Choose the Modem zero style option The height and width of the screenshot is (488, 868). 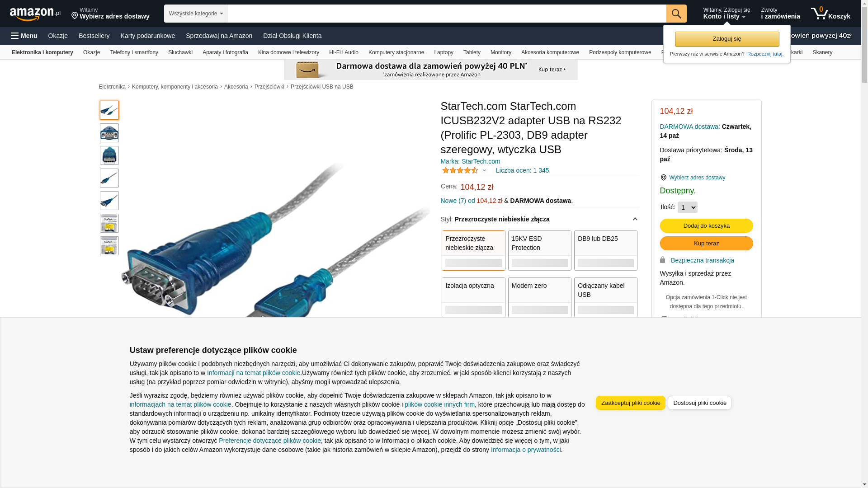(x=540, y=297)
